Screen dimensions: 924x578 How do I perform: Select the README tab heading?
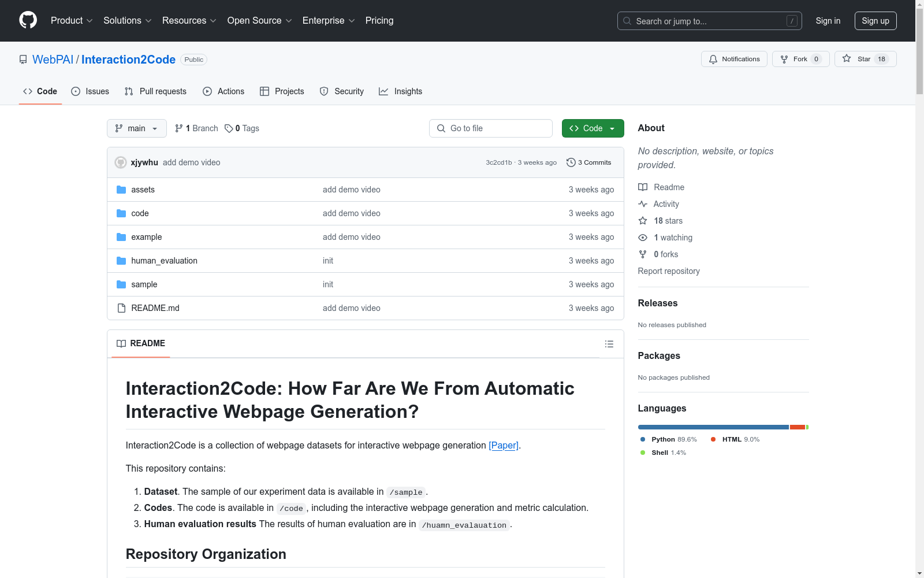(141, 343)
